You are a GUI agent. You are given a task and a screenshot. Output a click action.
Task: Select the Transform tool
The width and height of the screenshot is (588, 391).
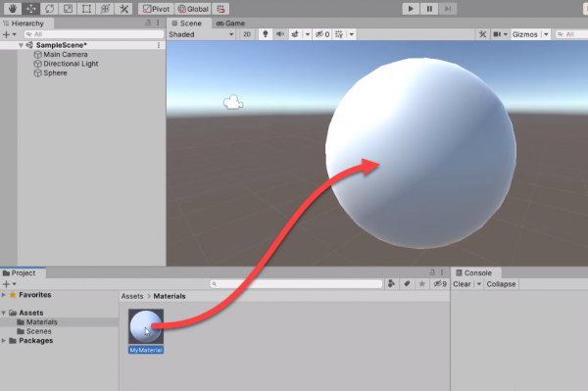tap(105, 9)
